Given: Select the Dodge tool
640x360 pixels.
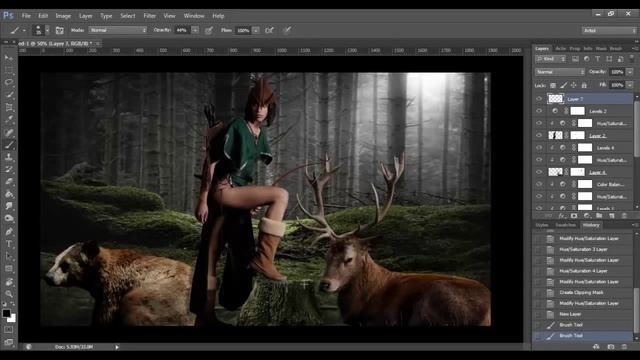Looking at the screenshot, I should click(x=9, y=219).
